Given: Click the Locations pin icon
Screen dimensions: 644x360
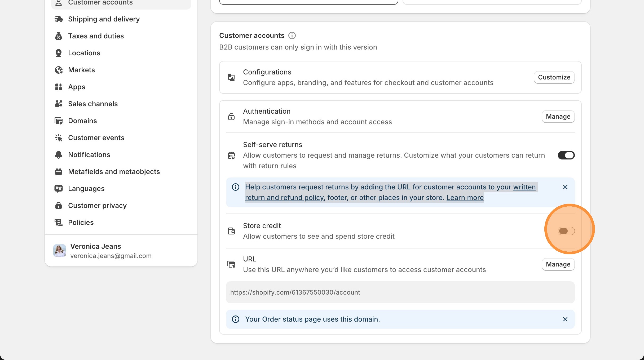Looking at the screenshot, I should coord(59,53).
